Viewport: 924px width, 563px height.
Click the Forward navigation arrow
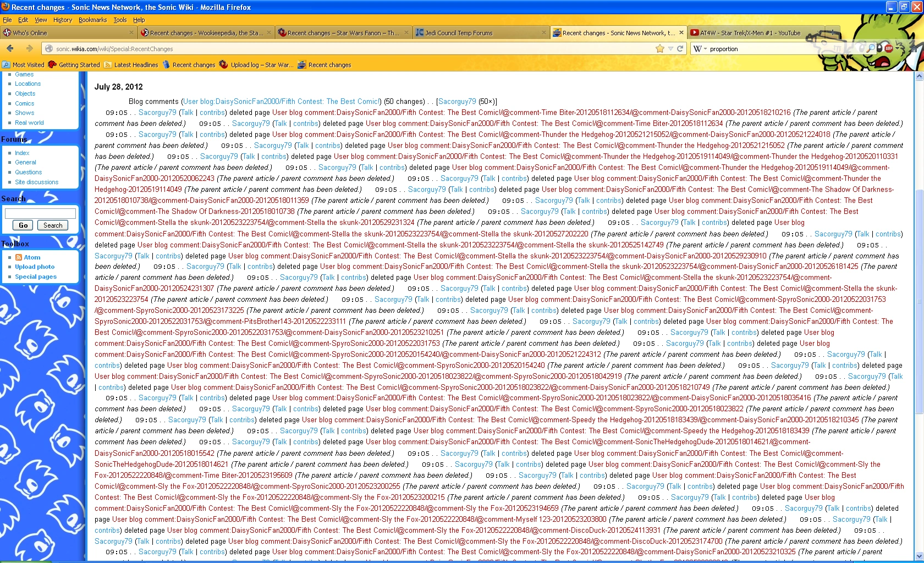coord(30,48)
